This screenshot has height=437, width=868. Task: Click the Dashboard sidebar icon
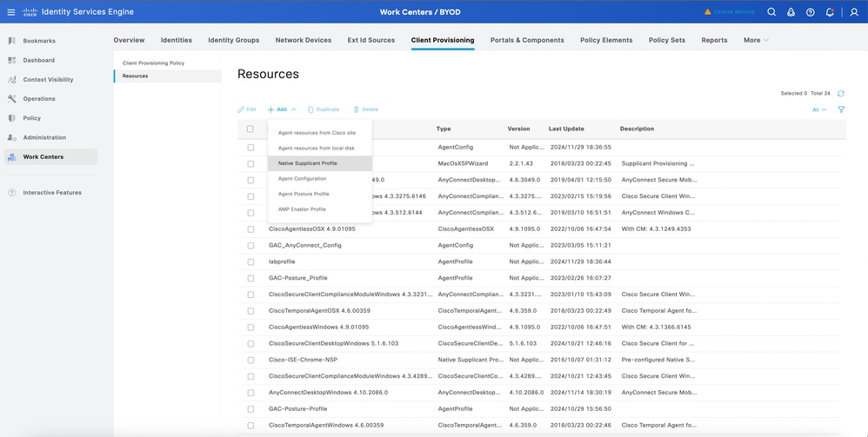coord(11,60)
